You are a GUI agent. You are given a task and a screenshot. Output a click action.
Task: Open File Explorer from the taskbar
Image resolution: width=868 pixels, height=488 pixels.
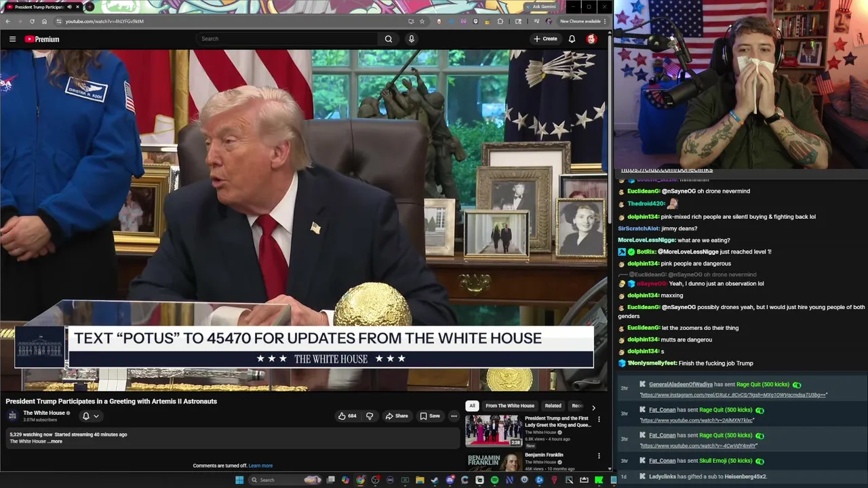(x=420, y=480)
